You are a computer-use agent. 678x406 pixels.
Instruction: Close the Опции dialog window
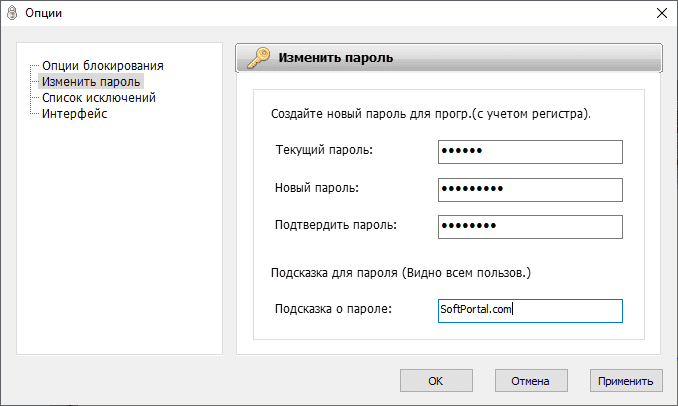(661, 13)
